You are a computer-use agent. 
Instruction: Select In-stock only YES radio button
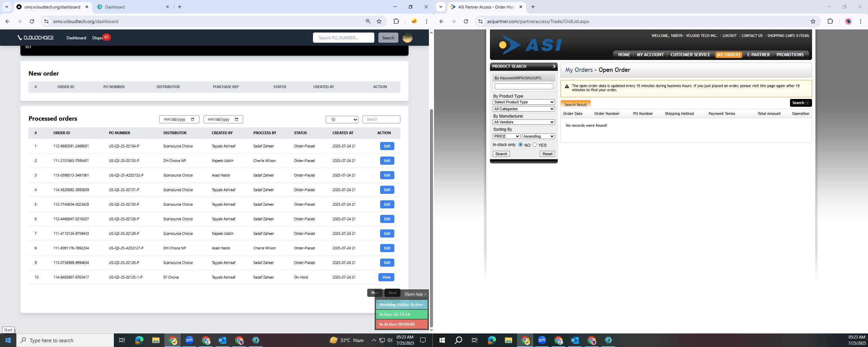coord(534,145)
